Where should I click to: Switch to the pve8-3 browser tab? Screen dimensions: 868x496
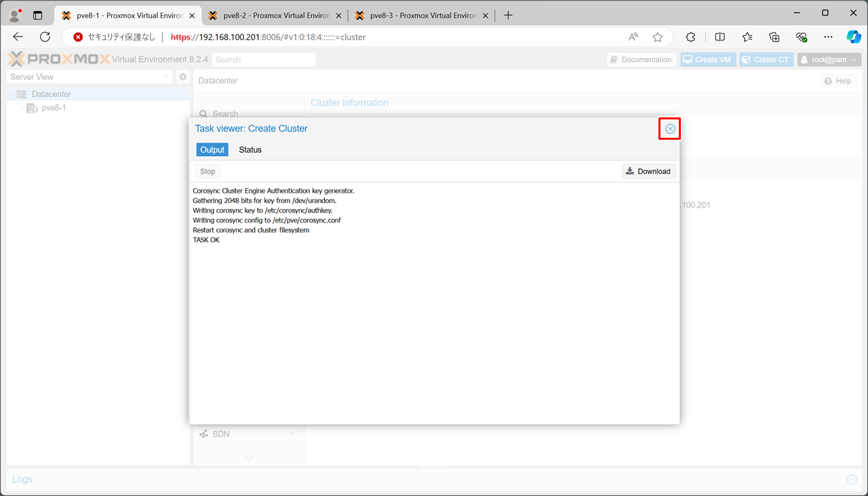point(418,15)
